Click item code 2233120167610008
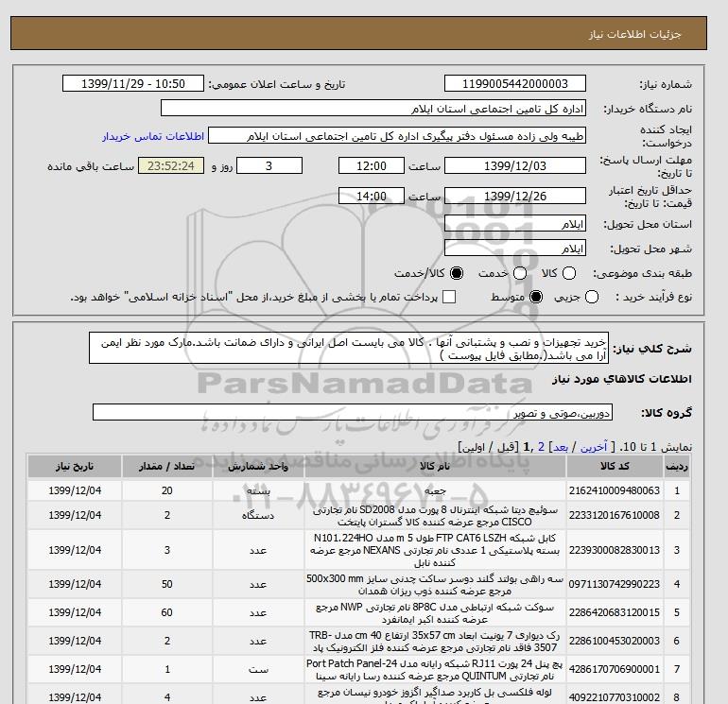The height and width of the screenshot is (704, 728). (x=615, y=515)
